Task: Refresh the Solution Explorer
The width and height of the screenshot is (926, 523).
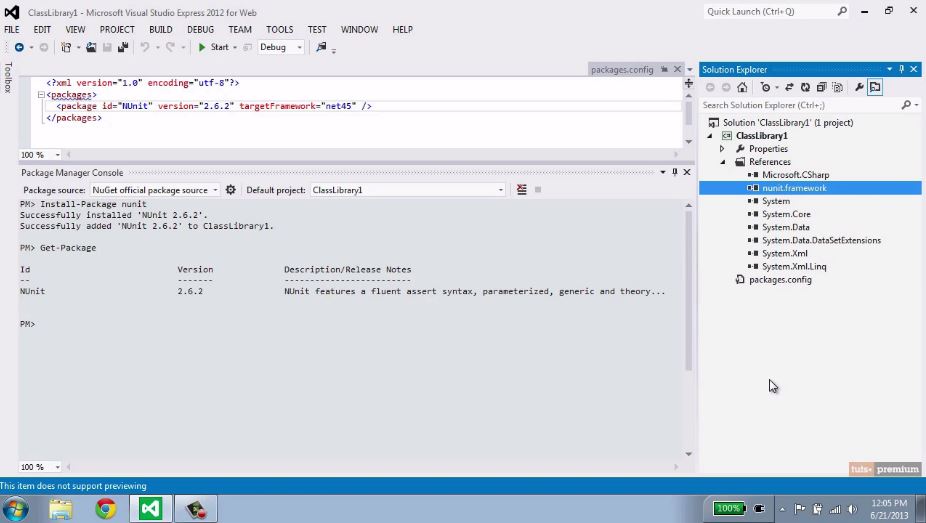Action: [x=805, y=87]
